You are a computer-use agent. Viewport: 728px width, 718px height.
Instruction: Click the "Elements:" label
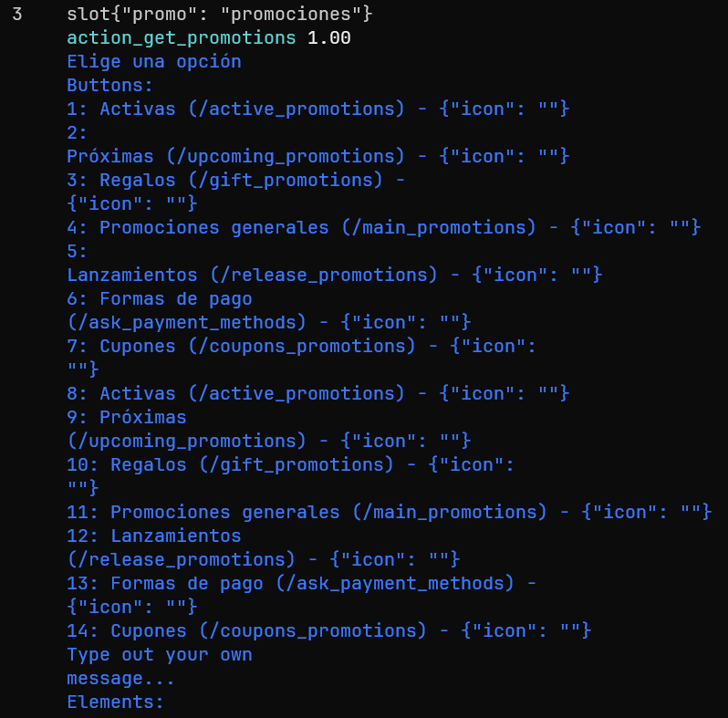point(115,702)
